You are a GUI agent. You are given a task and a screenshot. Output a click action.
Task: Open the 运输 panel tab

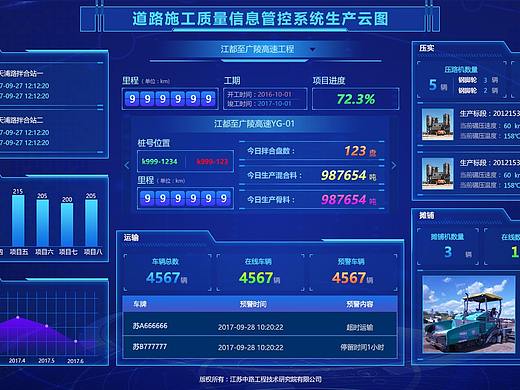(x=131, y=238)
